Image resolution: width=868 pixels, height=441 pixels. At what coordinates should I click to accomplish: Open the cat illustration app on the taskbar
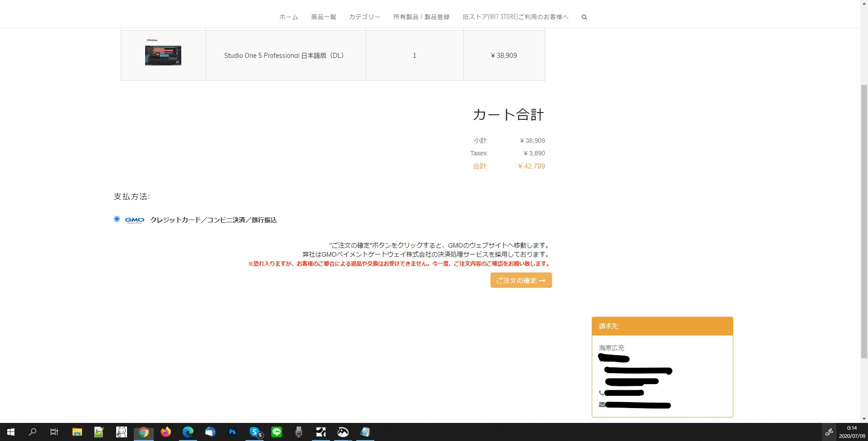pyautogui.click(x=121, y=432)
